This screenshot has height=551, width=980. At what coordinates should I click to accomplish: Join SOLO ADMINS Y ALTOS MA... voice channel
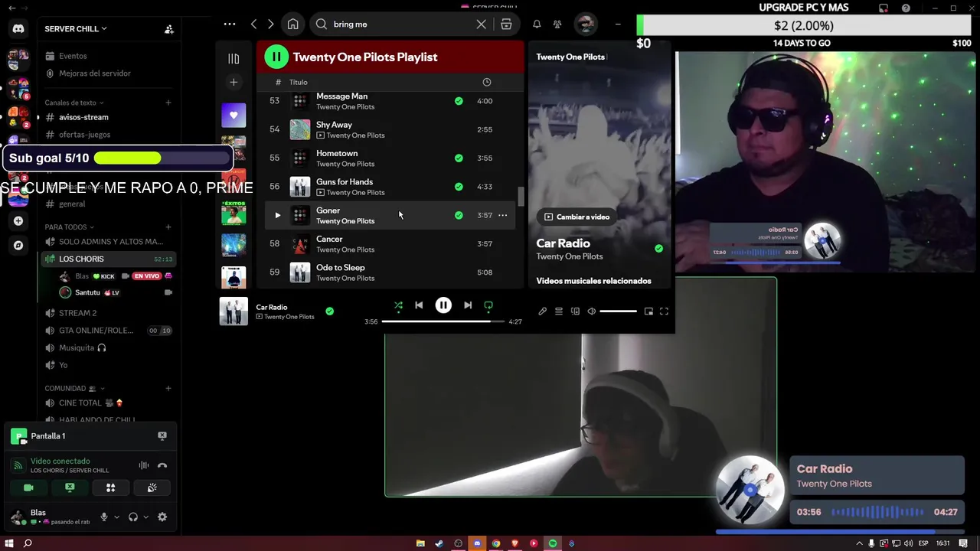110,242
